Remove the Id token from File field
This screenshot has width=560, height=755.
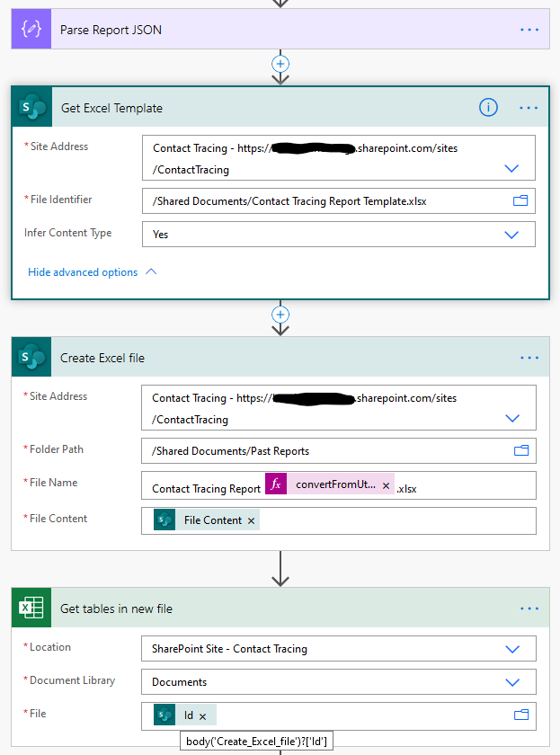pyautogui.click(x=202, y=715)
